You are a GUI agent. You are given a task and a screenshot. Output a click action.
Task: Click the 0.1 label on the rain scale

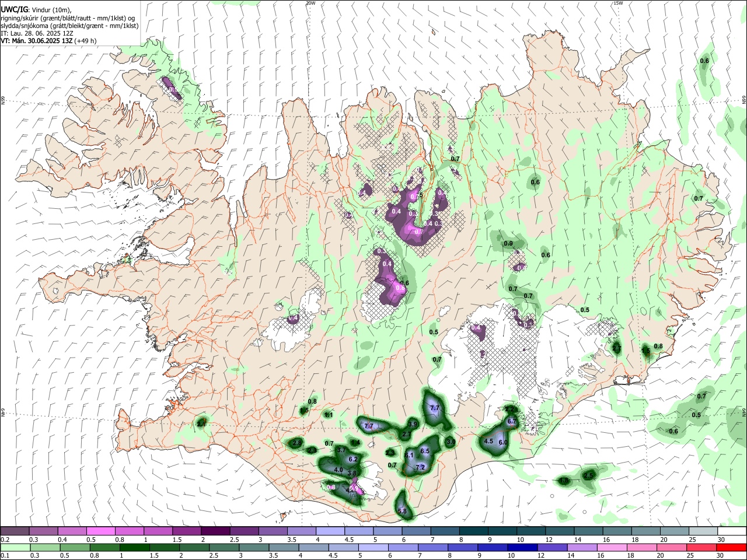click(5, 556)
